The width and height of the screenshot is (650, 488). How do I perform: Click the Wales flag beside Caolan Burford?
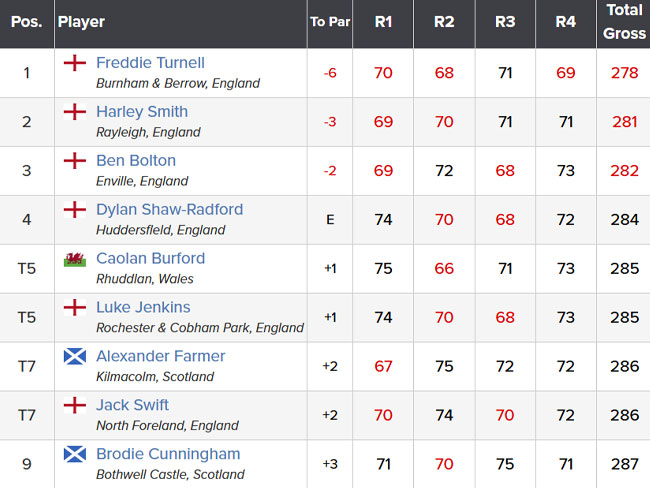pyautogui.click(x=74, y=259)
